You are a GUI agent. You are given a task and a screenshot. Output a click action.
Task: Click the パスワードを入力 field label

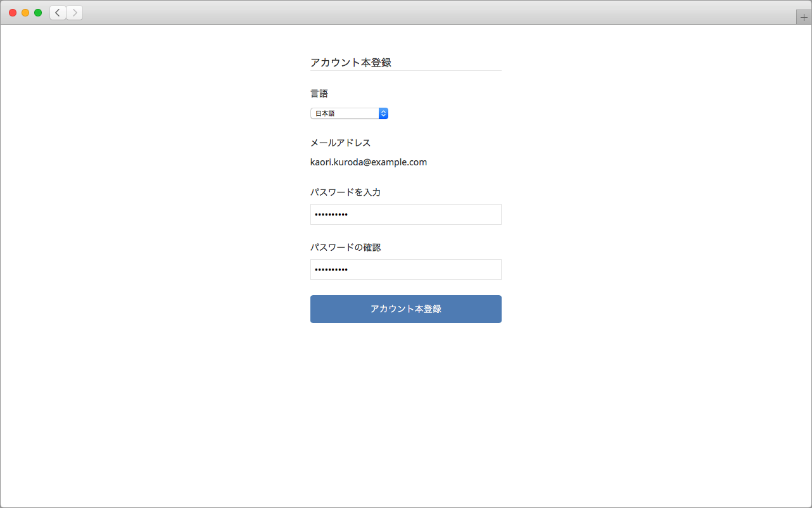(x=345, y=192)
